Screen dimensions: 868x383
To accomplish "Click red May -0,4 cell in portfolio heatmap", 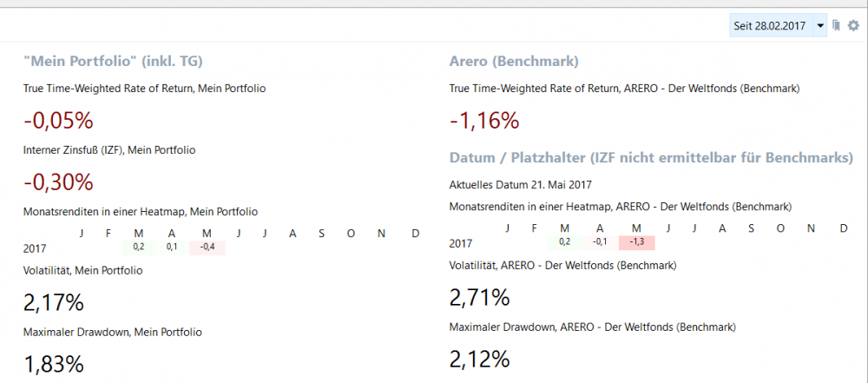I will click(207, 248).
